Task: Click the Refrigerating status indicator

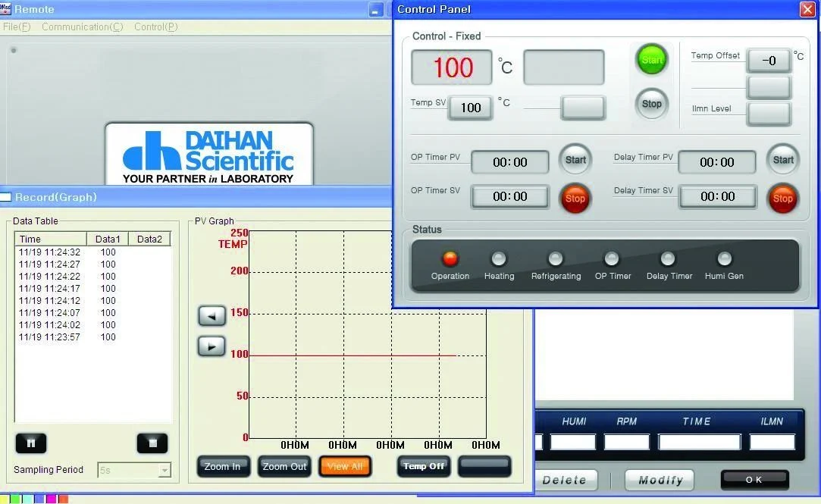Action: pyautogui.click(x=556, y=258)
